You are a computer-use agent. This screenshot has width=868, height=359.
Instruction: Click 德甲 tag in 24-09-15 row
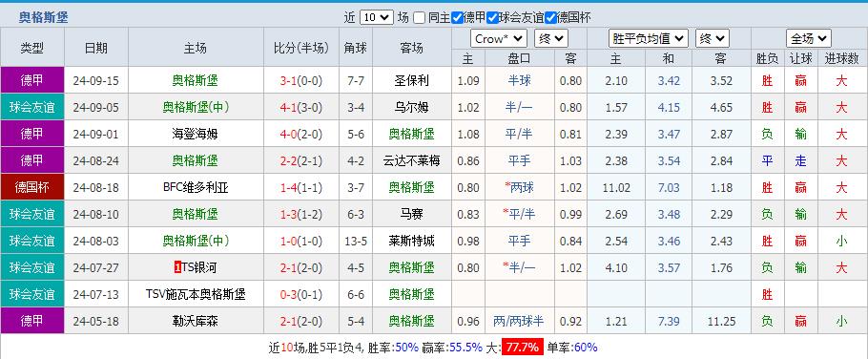click(32, 81)
